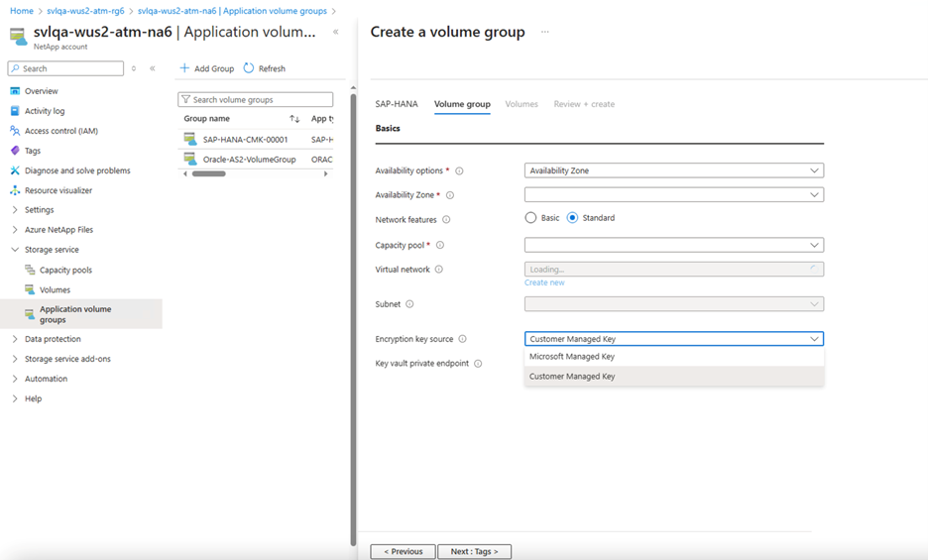Click the Create new virtual network link

click(544, 282)
